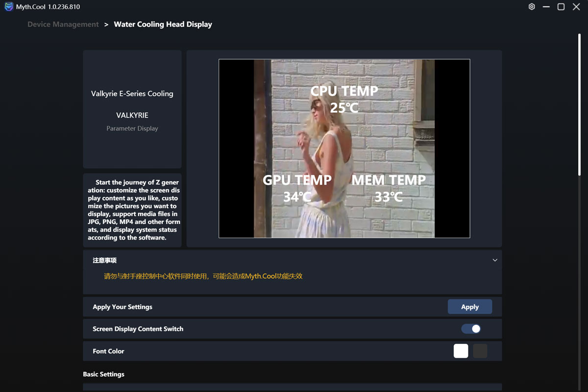
Task: Click the CPU TEMP readout in preview
Action: [344, 99]
